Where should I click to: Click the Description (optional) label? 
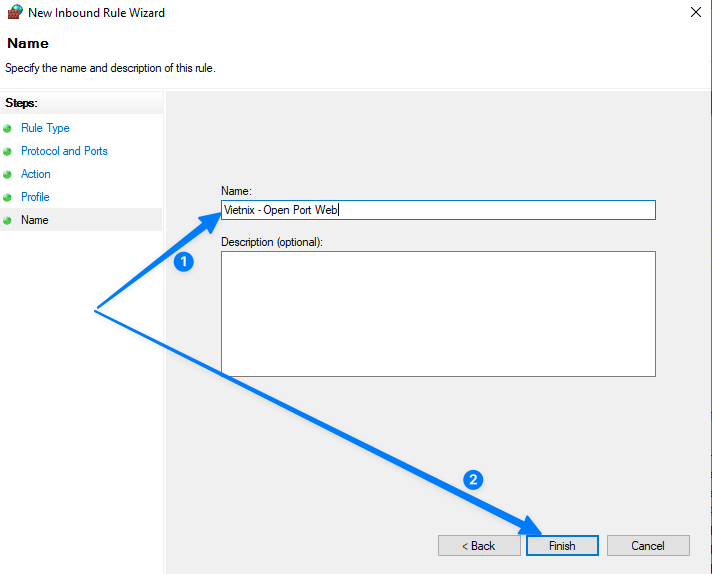(x=272, y=242)
